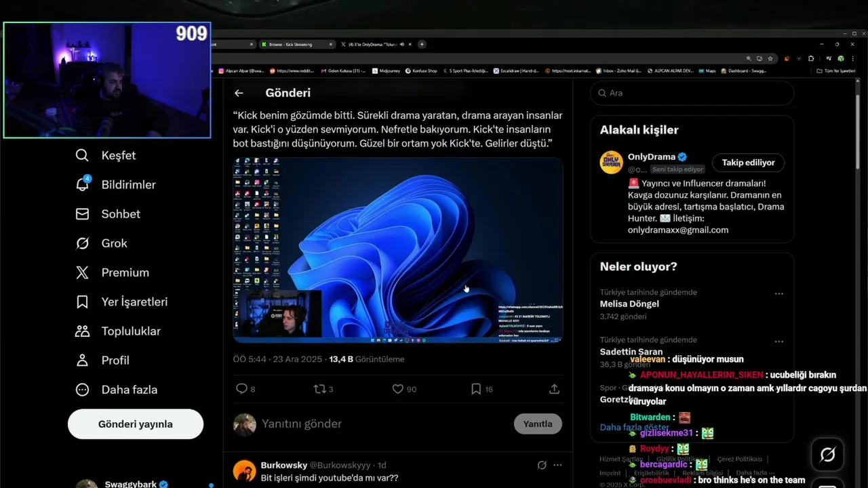Open Gelen Kutusu Gmail bookmark
The image size is (868, 488).
pyautogui.click(x=343, y=70)
